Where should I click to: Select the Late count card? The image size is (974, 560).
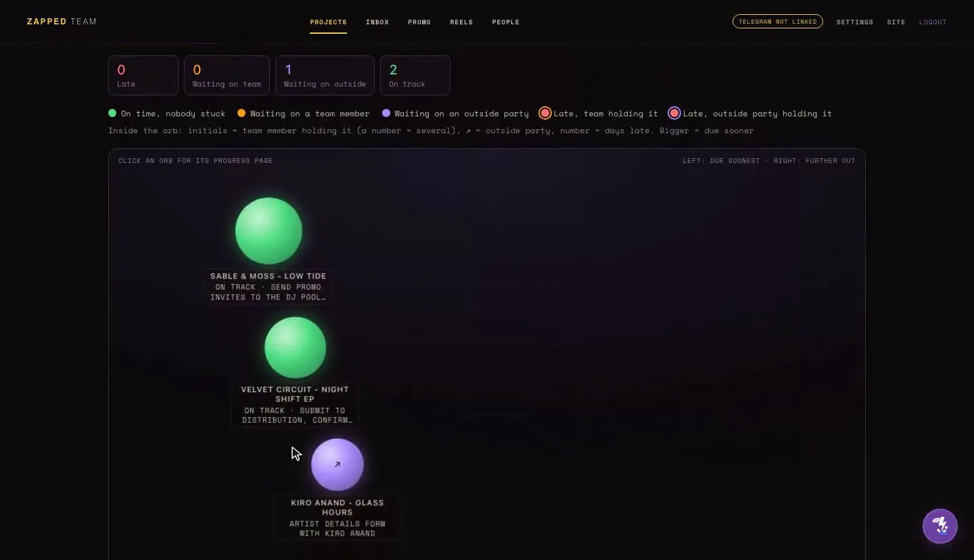143,75
